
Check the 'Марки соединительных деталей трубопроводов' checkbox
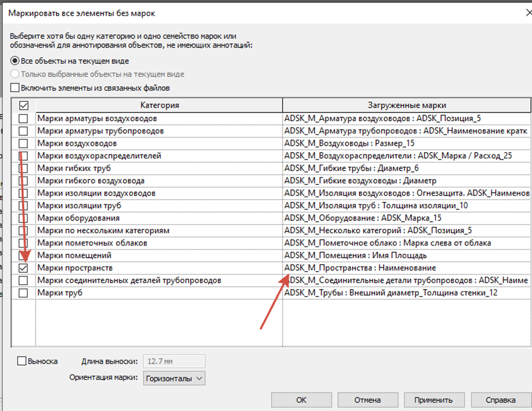[23, 280]
